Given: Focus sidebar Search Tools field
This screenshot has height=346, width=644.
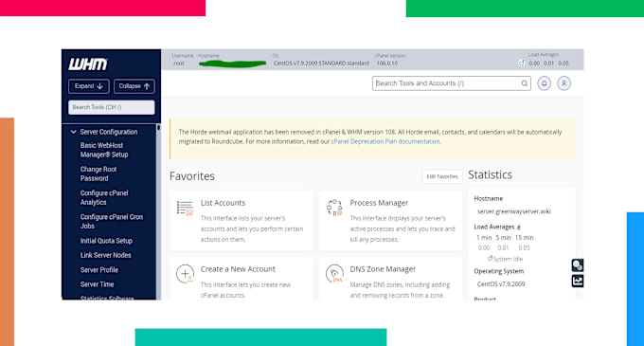Looking at the screenshot, I should point(112,107).
